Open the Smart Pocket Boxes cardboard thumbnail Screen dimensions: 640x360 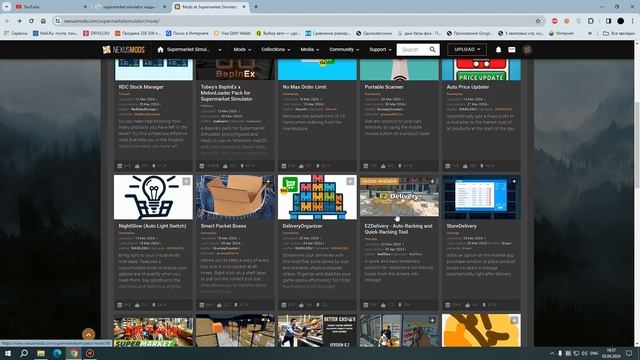pos(235,197)
